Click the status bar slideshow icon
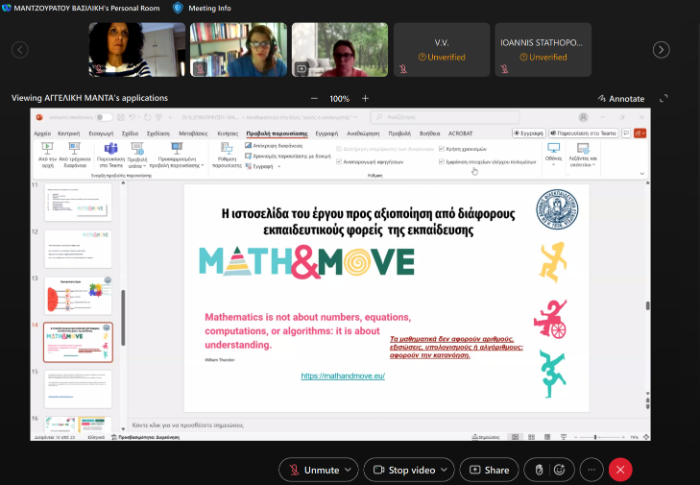The image size is (700, 485). 563,437
